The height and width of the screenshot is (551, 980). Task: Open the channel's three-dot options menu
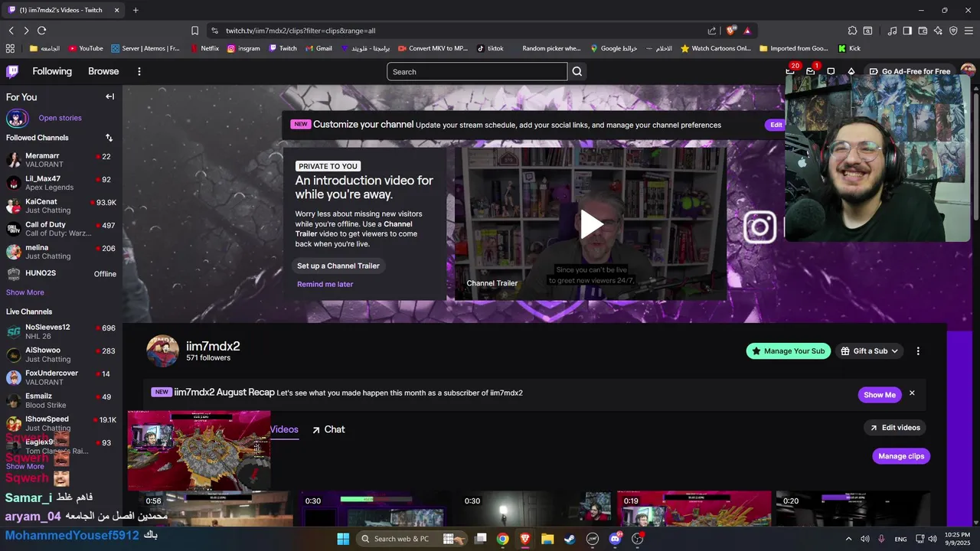(x=918, y=351)
